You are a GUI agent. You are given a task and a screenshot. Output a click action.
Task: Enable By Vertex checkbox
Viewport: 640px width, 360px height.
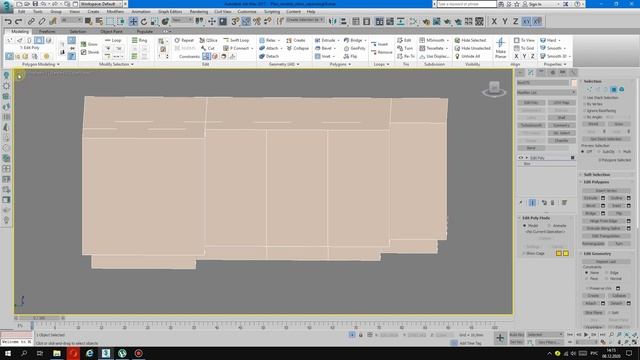coord(584,104)
